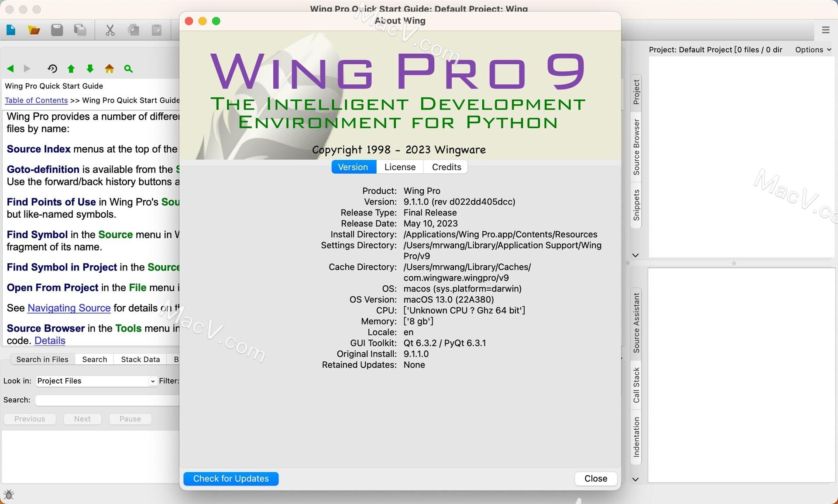
Task: Expand the chevron below Snippets tab
Action: pyautogui.click(x=635, y=255)
